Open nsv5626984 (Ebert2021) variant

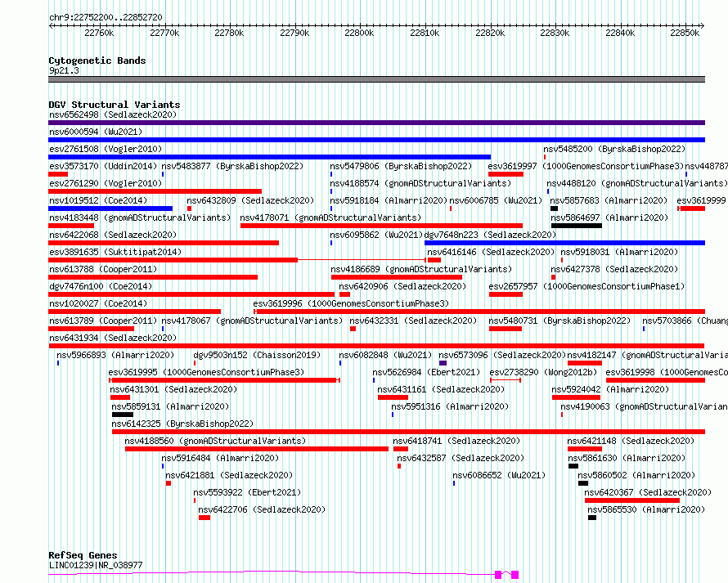(426, 372)
